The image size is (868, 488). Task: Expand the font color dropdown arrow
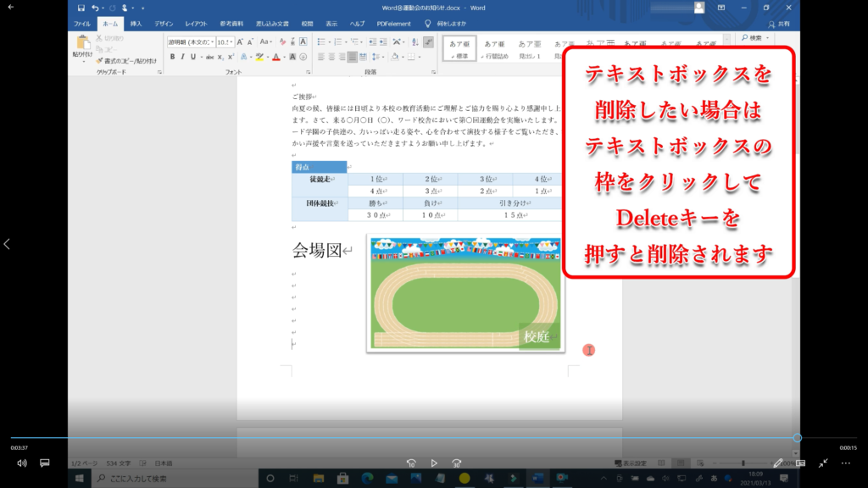(286, 57)
